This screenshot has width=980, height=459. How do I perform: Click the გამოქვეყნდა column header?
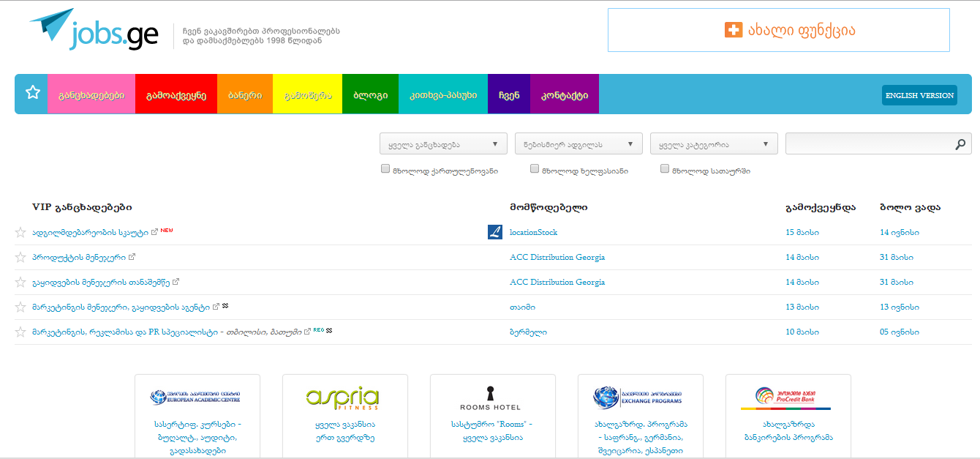pos(821,208)
